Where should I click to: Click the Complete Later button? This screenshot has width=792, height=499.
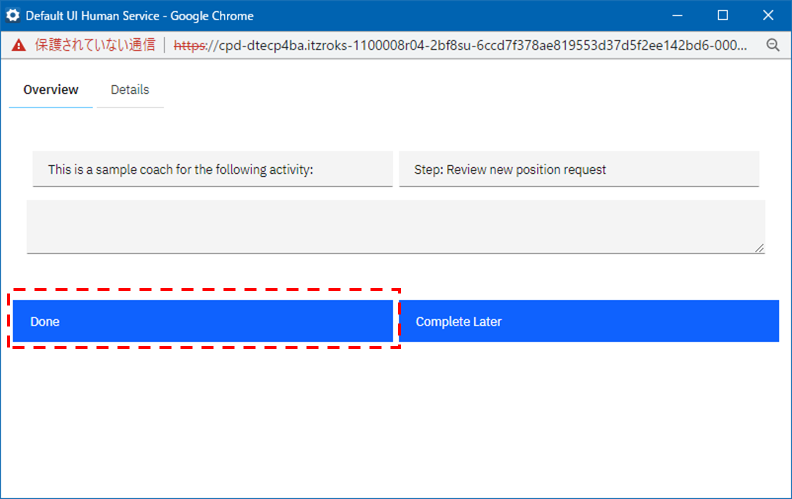click(x=589, y=321)
